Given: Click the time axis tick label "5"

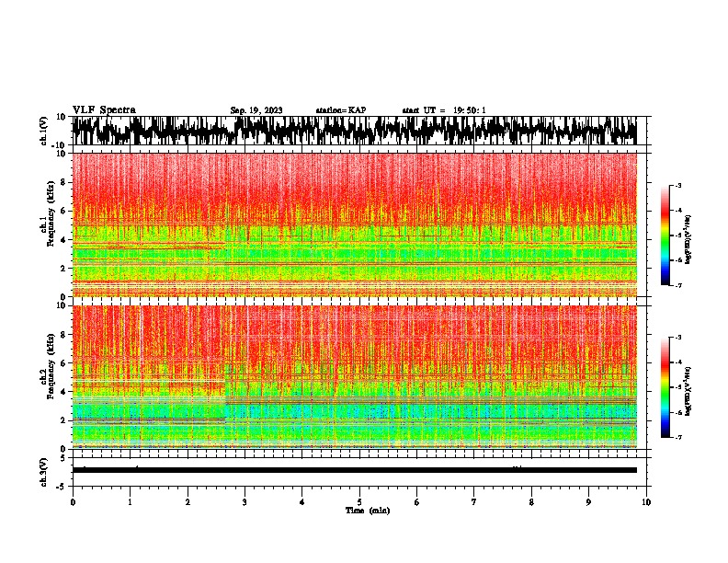Looking at the screenshot, I should pos(359,502).
